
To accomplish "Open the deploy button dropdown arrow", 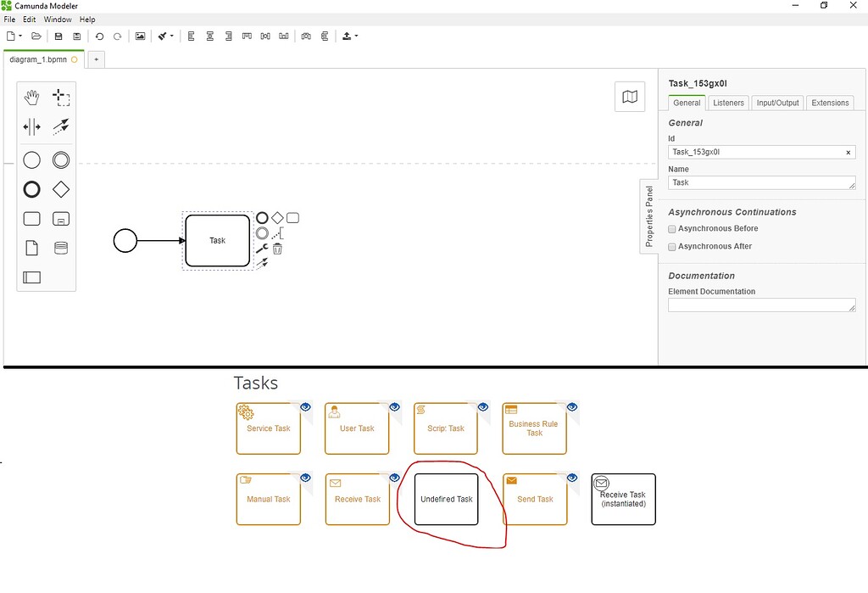I will pos(357,36).
